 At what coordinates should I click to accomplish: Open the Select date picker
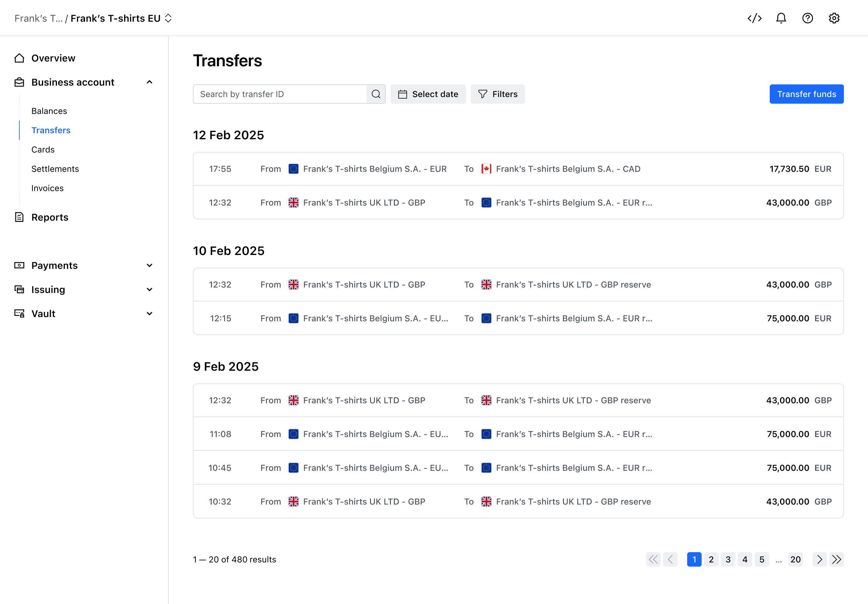[428, 94]
